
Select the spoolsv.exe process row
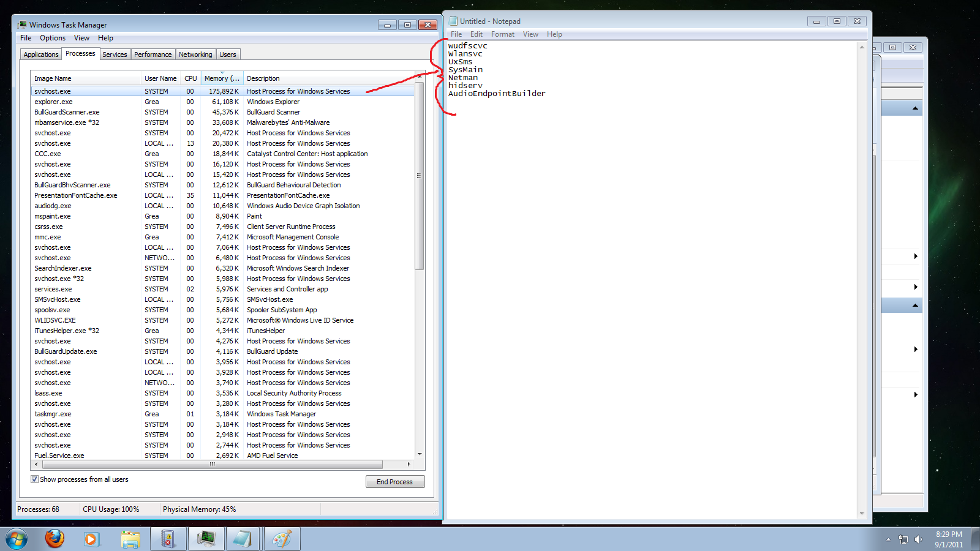(223, 310)
